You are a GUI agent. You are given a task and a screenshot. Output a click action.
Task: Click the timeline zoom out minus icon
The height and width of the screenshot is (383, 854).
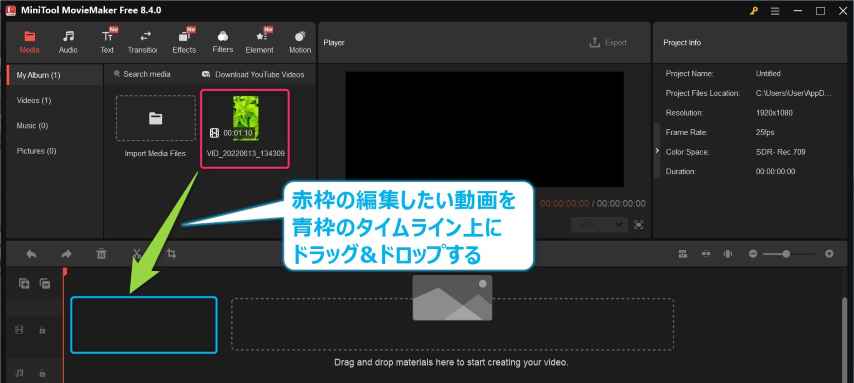pos(753,254)
